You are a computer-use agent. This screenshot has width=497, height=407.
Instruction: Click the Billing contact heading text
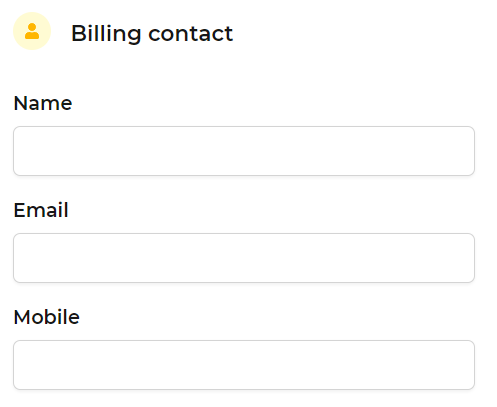152,34
